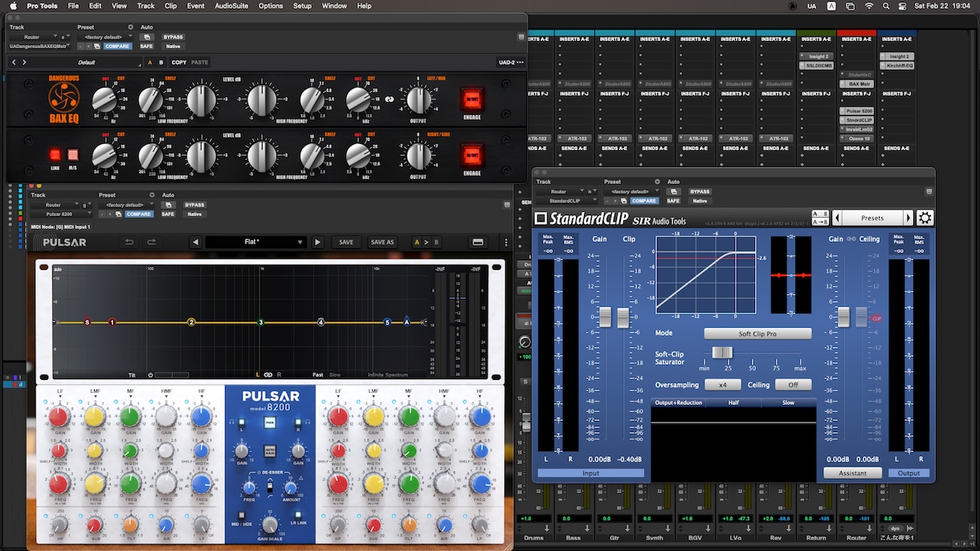980x551 pixels.
Task: Open the Pulsar 8200 three-dot options menu
Action: tap(506, 242)
